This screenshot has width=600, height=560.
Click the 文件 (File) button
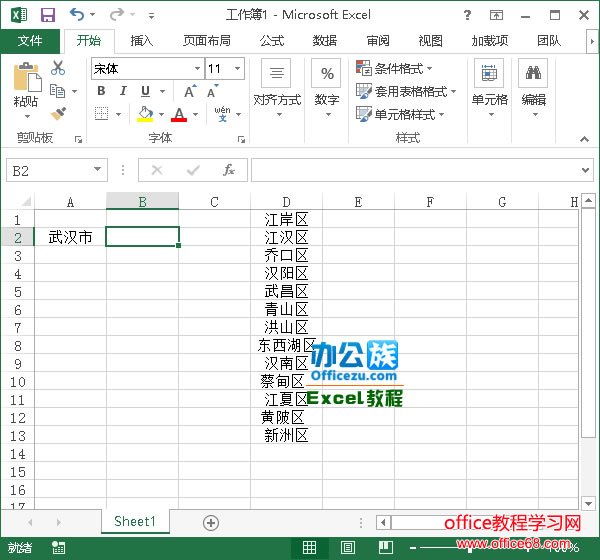pyautogui.click(x=30, y=41)
